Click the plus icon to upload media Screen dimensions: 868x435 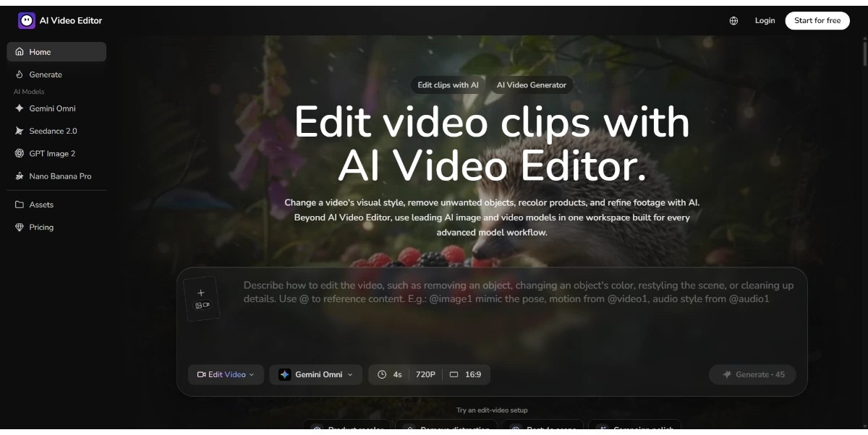[201, 293]
